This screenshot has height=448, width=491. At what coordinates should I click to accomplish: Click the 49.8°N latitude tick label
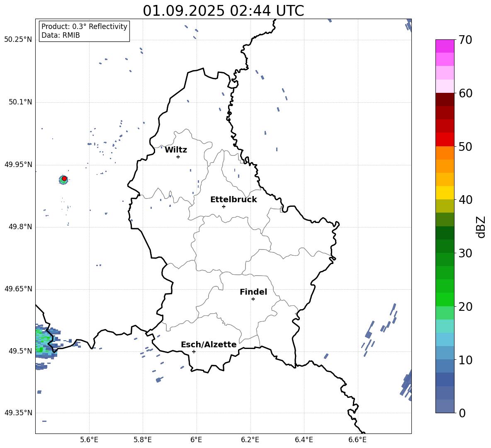pos(20,227)
